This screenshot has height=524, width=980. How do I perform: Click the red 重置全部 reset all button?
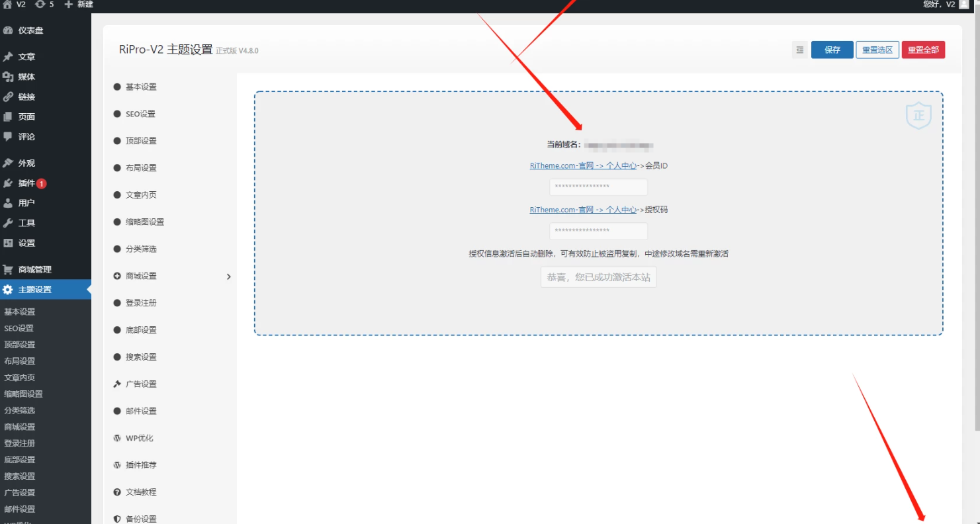coord(923,50)
